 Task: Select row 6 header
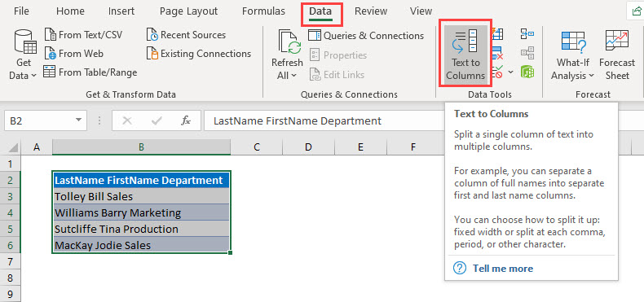[11, 245]
